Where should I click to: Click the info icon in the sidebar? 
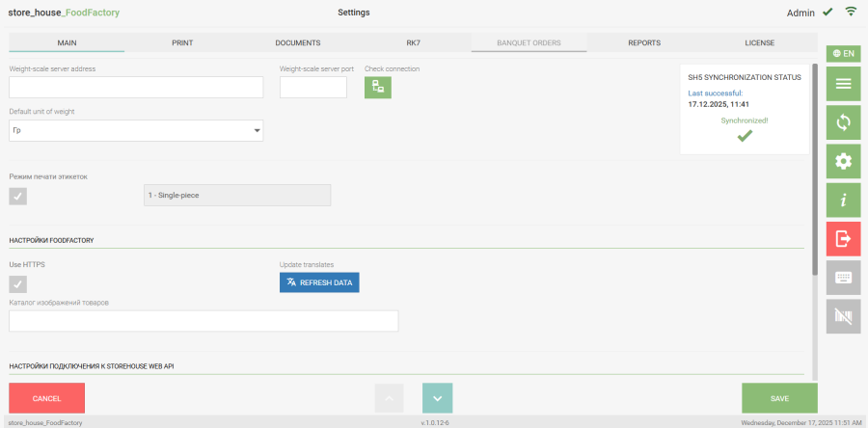coord(843,200)
